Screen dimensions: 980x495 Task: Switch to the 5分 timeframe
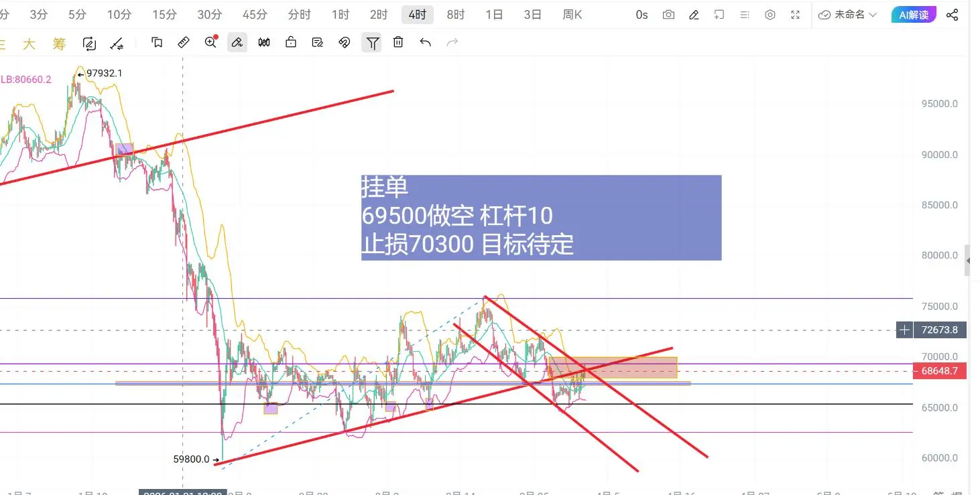[77, 15]
